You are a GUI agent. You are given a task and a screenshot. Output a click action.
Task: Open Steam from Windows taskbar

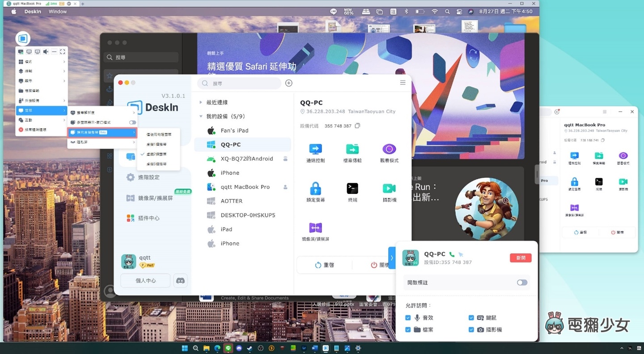250,348
